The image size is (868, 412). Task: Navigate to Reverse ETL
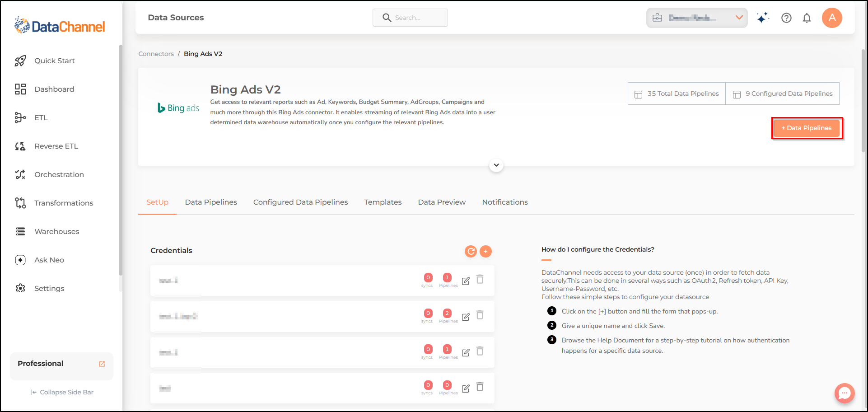point(46,146)
